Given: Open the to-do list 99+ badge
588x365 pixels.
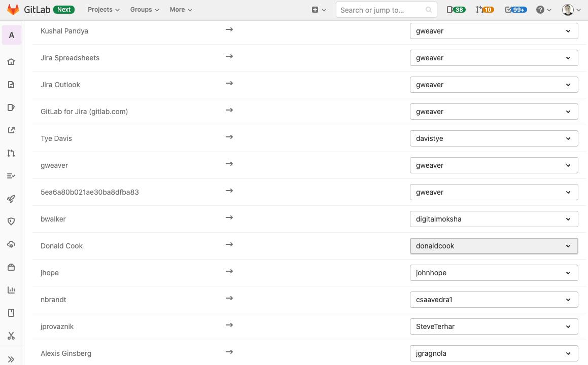Looking at the screenshot, I should tap(515, 10).
